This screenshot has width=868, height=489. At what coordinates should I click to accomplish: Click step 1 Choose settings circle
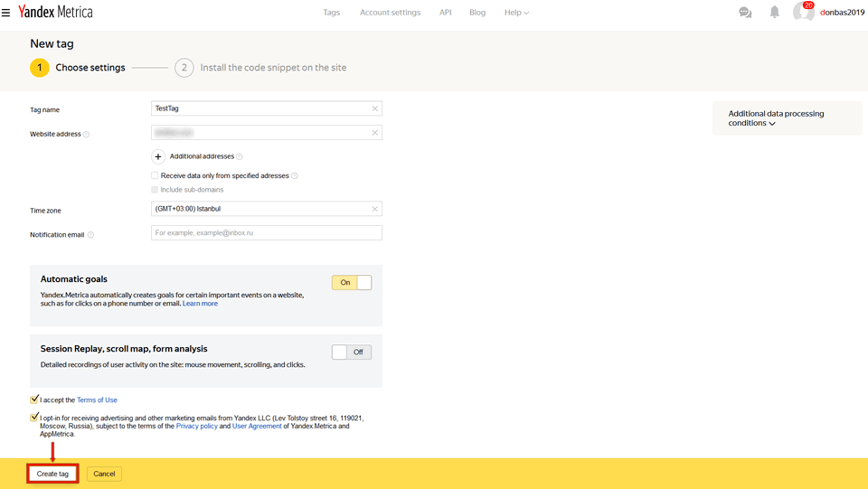coord(39,68)
